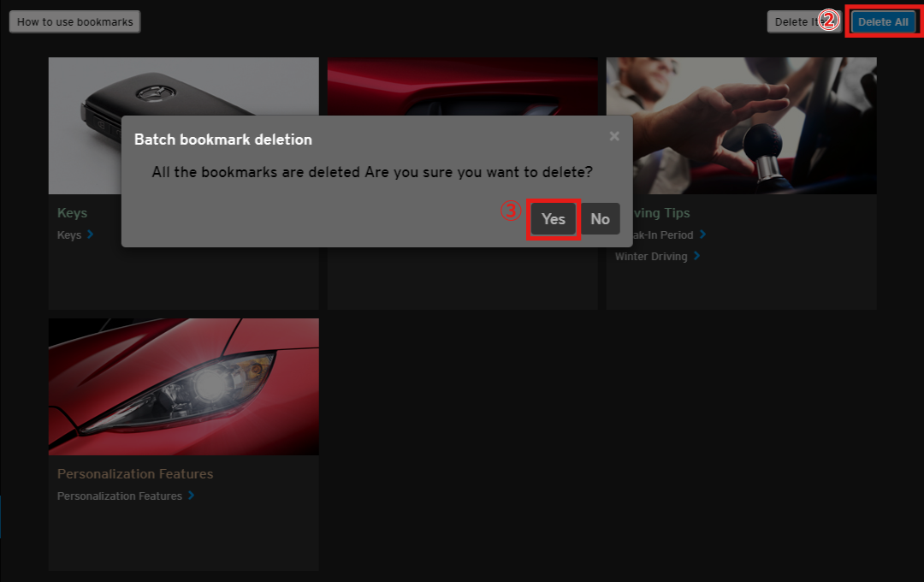Viewport: 924px width, 582px height.
Task: Open the Winter Driving bookmark link
Action: click(652, 256)
